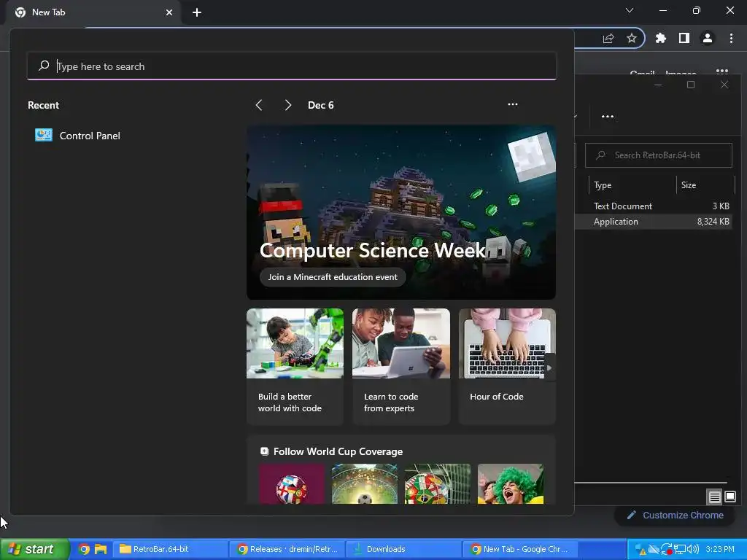This screenshot has width=747, height=560.
Task: Open Chrome profile menu
Action: (708, 38)
